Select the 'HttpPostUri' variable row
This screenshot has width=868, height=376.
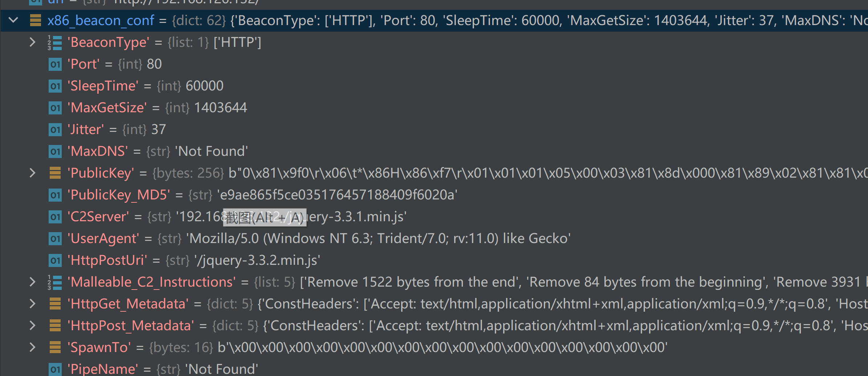click(434, 260)
